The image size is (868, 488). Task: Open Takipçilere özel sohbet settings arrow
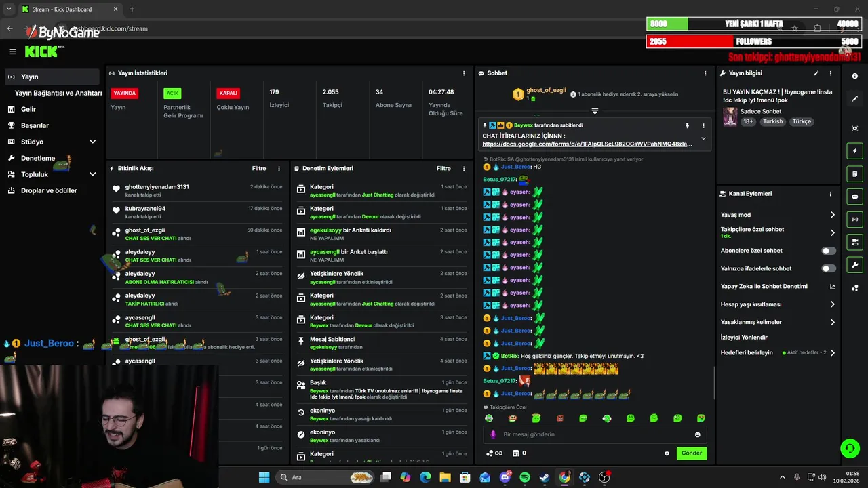833,232
